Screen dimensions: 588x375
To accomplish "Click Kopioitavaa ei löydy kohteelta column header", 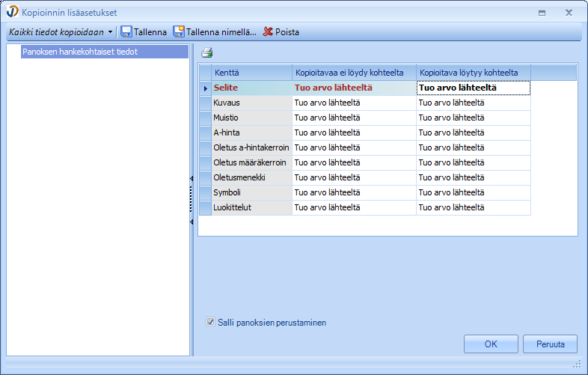I will [355, 73].
